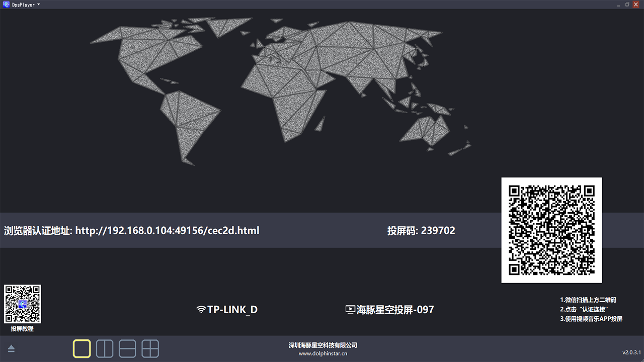Image resolution: width=644 pixels, height=362 pixels.
Task: Open the DpsPlayer title dropdown menu
Action: pyautogui.click(x=39, y=5)
